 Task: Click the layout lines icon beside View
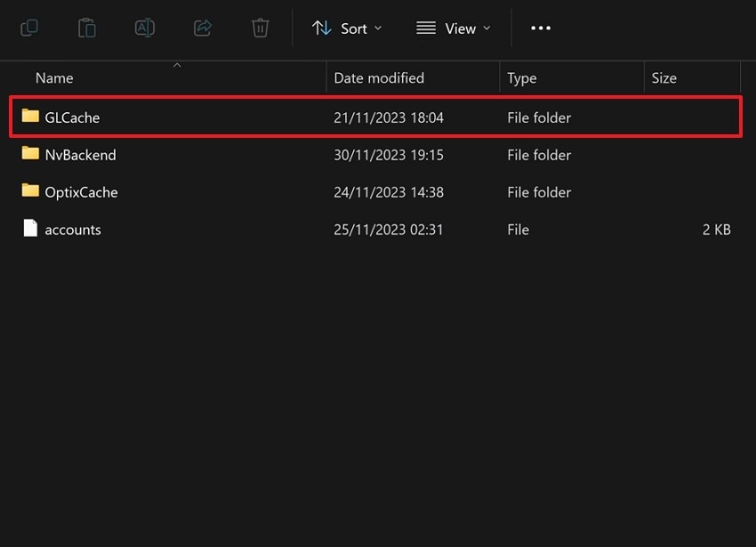pos(424,28)
